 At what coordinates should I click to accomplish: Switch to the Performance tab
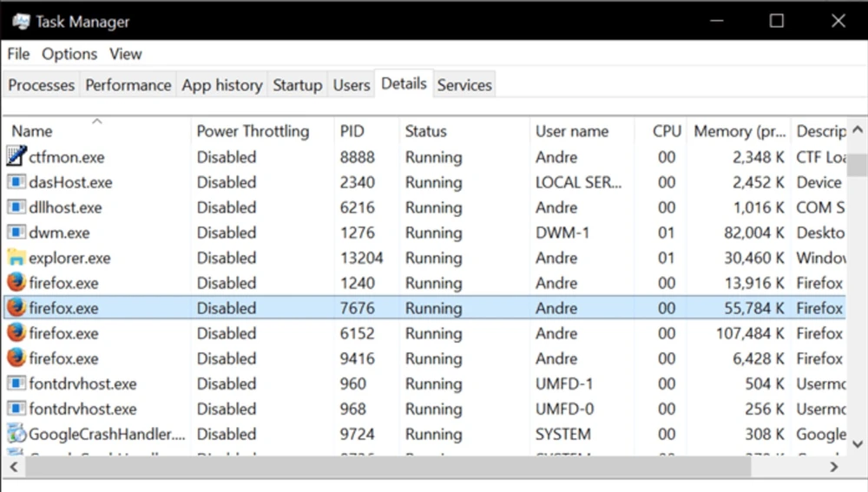pos(128,85)
